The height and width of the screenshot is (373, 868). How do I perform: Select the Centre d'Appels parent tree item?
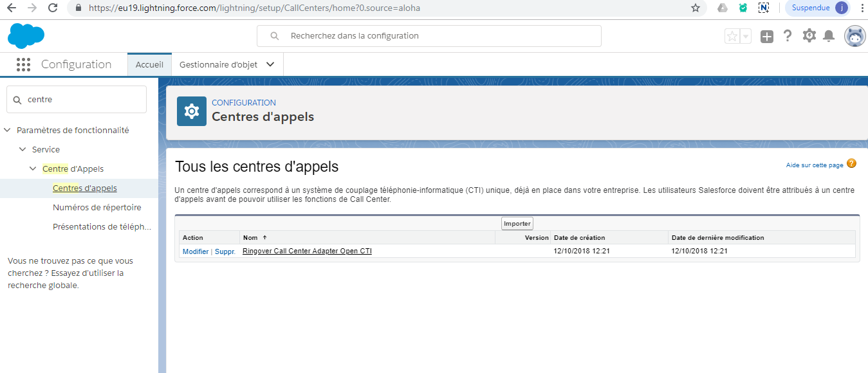(x=73, y=168)
